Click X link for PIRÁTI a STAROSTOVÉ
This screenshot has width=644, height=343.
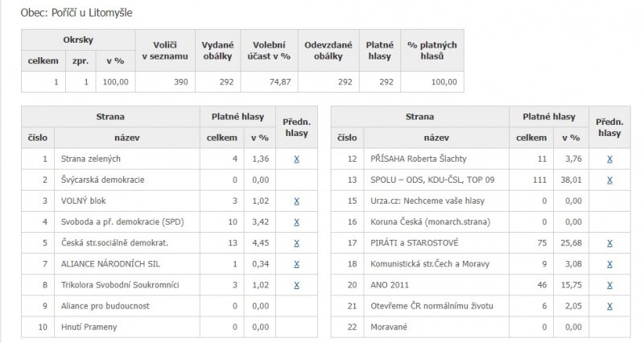coord(609,243)
